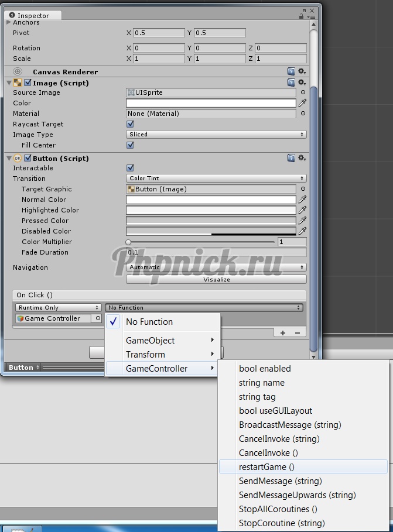Click Image script component icon

18,83
